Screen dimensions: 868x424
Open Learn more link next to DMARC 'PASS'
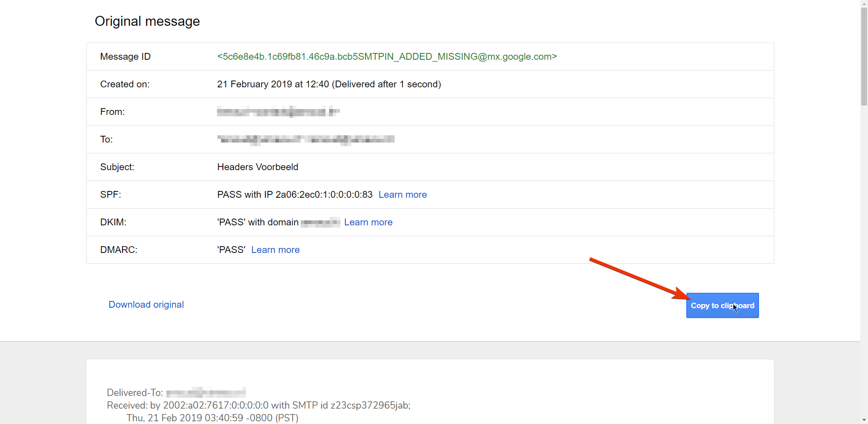coord(275,250)
